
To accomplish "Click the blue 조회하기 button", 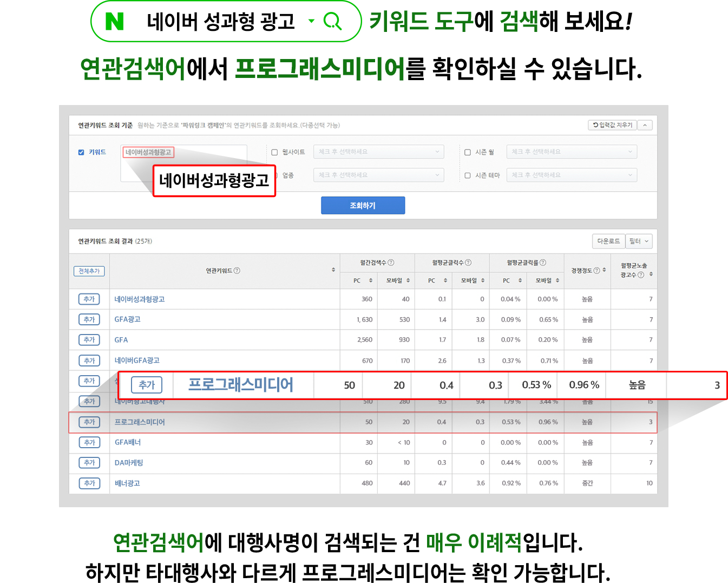I will [x=363, y=206].
